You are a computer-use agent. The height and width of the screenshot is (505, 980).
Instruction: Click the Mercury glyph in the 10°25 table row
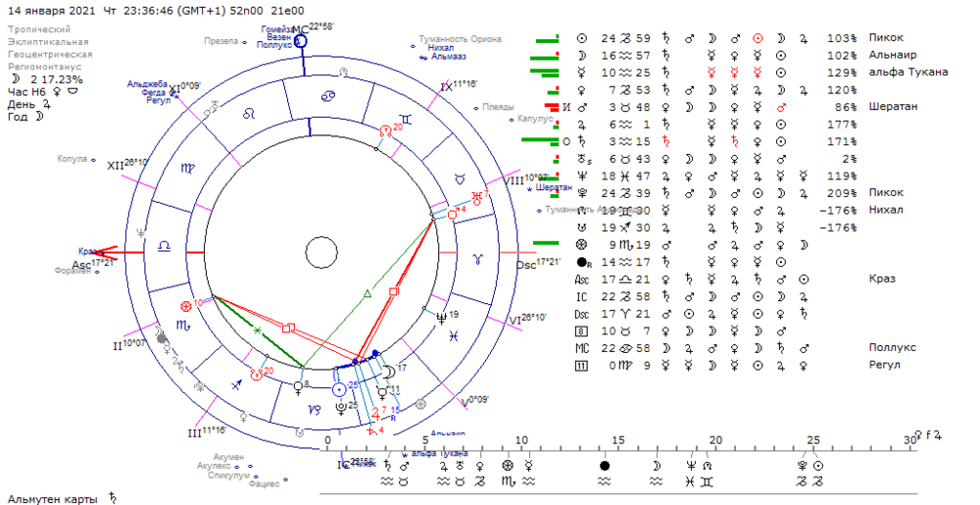581,73
